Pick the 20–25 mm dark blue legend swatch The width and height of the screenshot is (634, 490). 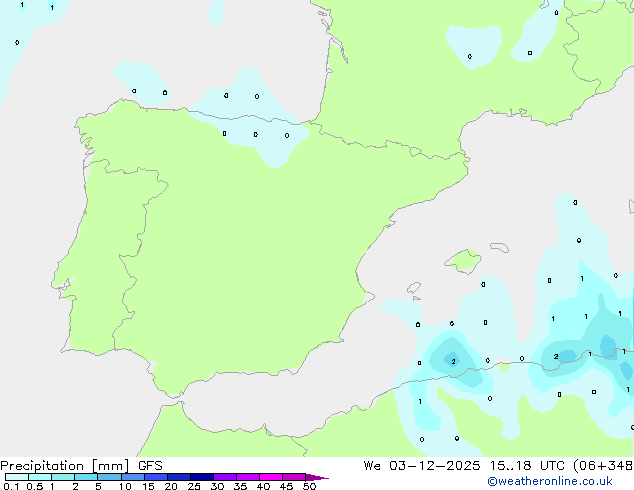179,477
